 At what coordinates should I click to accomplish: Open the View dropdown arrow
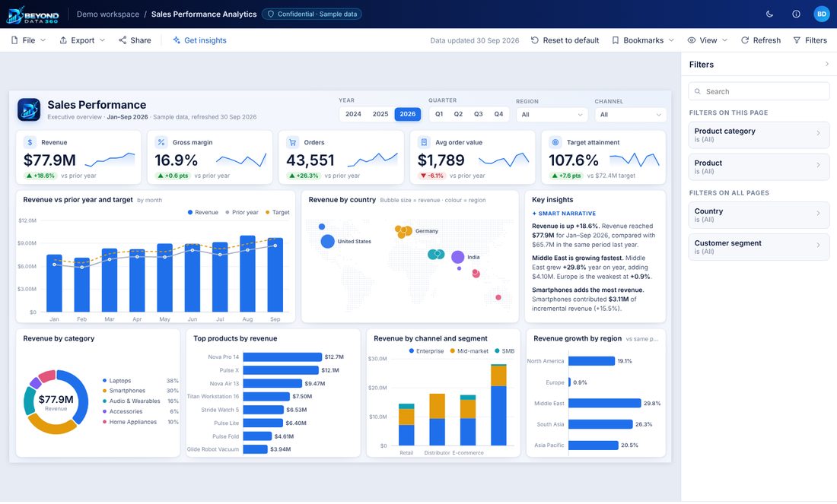point(724,40)
